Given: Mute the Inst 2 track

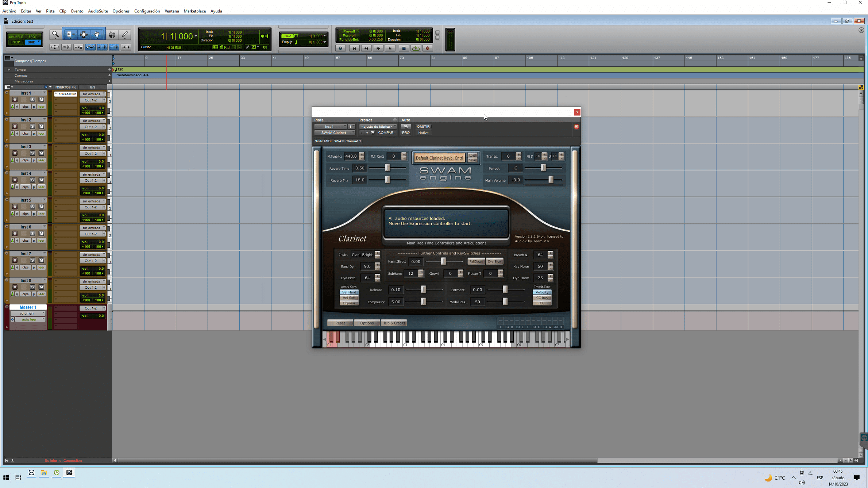Looking at the screenshot, I should [41, 126].
